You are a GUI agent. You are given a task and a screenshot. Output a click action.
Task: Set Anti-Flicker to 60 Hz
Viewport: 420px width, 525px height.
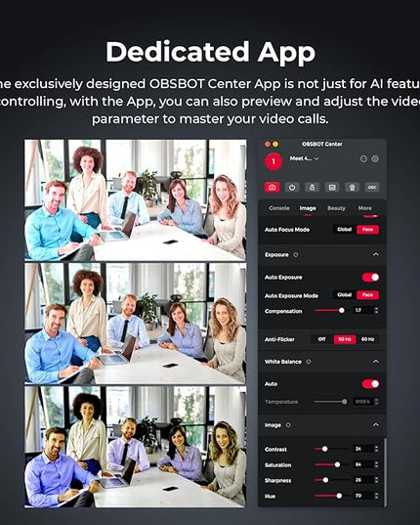click(x=367, y=339)
